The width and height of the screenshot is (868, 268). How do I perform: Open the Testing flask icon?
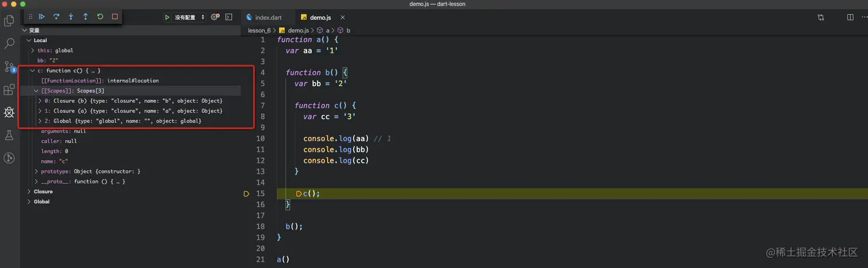(x=9, y=135)
